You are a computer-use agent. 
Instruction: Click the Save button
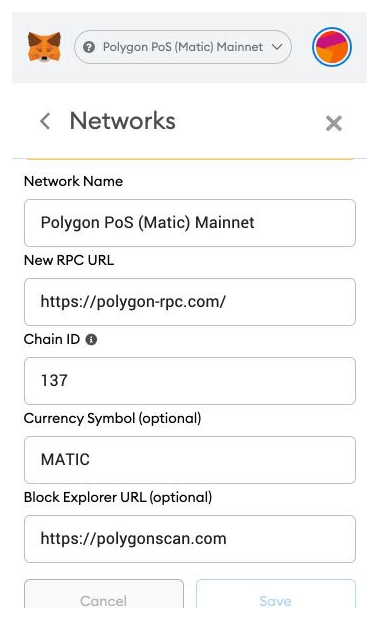276,595
